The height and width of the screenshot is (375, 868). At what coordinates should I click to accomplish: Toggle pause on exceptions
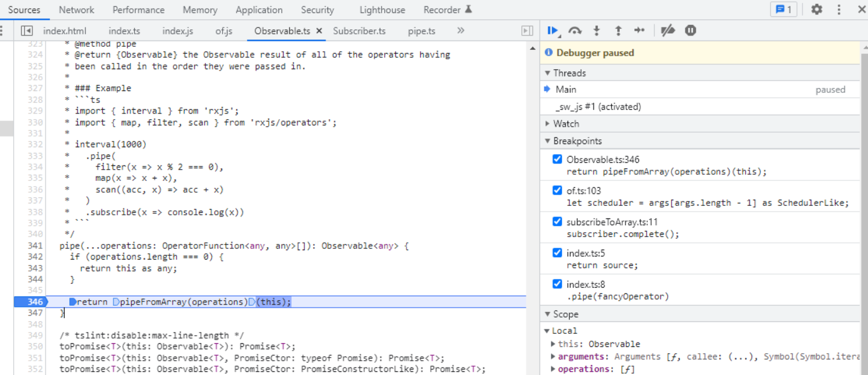click(690, 31)
